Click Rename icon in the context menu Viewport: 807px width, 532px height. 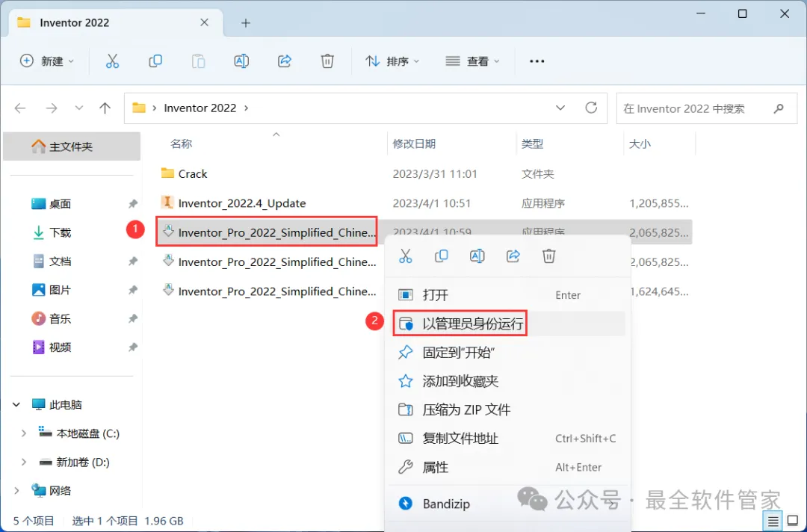(x=477, y=256)
